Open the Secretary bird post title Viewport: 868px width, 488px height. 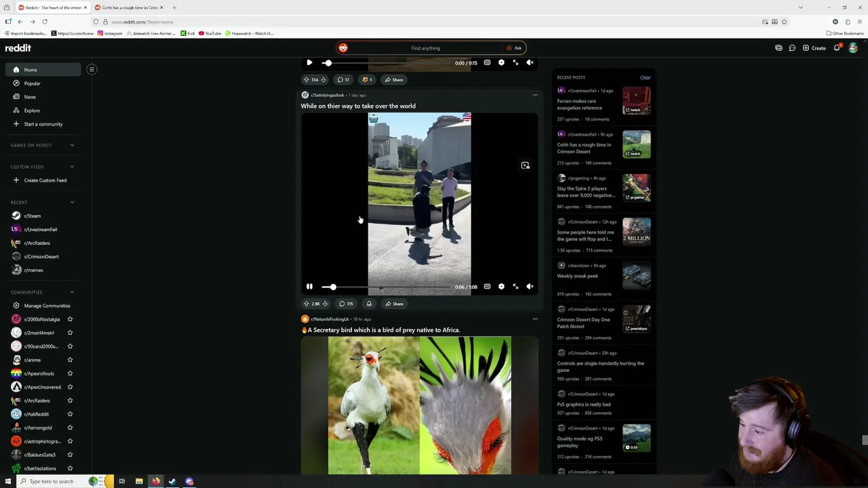coord(380,330)
